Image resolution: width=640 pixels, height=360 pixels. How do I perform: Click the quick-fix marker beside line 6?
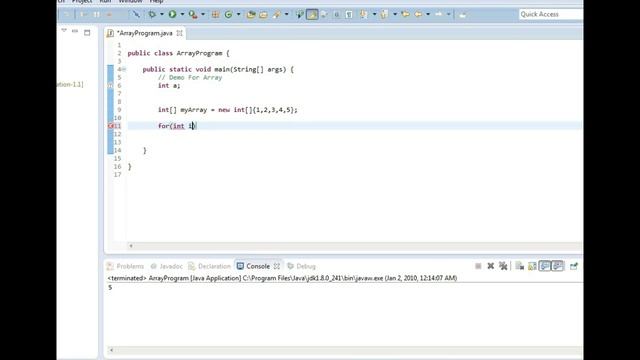click(x=110, y=86)
